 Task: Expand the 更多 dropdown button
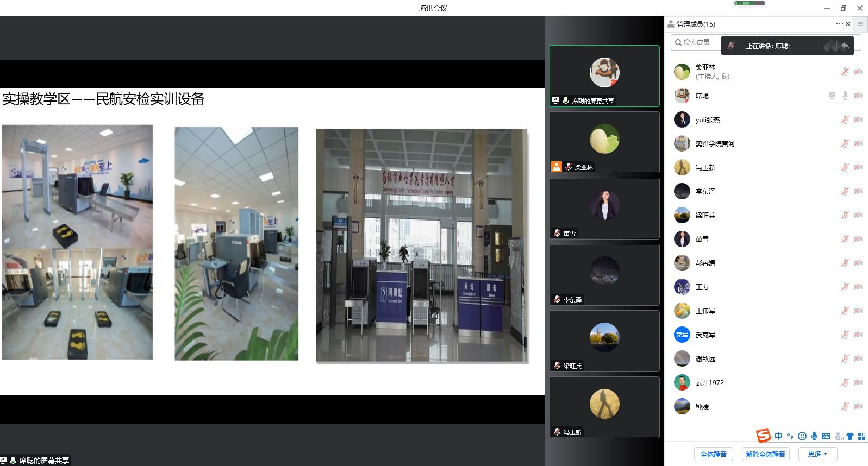click(x=817, y=454)
